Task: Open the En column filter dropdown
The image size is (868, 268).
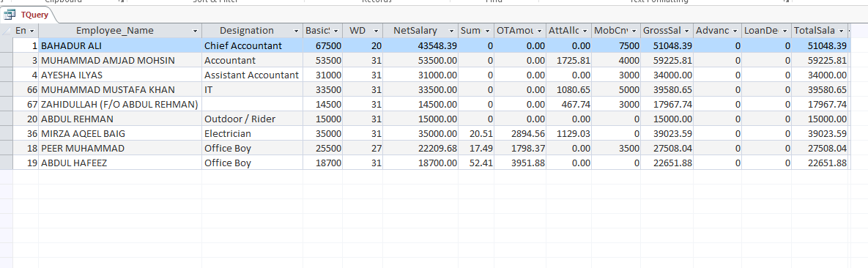Action: click(32, 31)
